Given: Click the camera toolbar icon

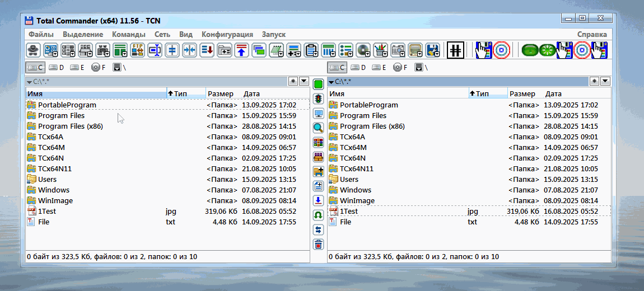Looking at the screenshot, I should [397, 50].
